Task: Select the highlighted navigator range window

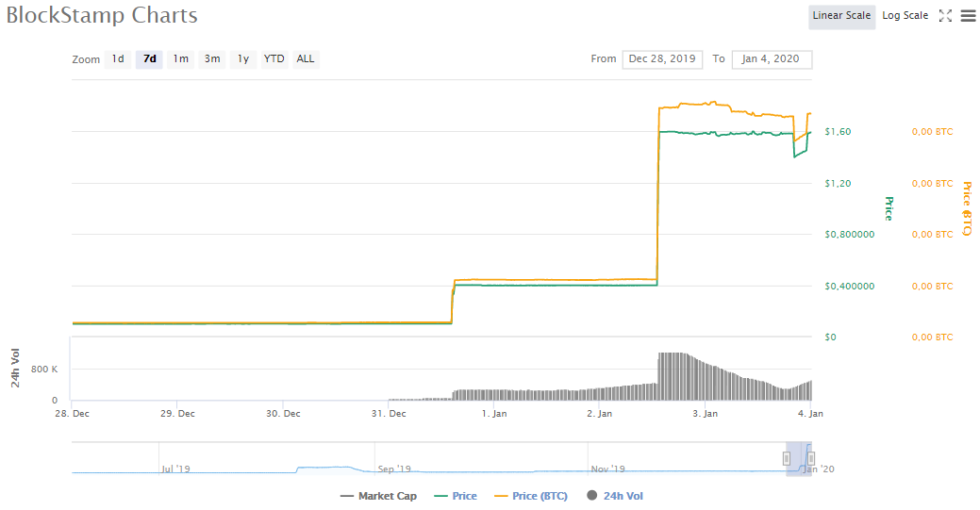Action: (x=799, y=459)
